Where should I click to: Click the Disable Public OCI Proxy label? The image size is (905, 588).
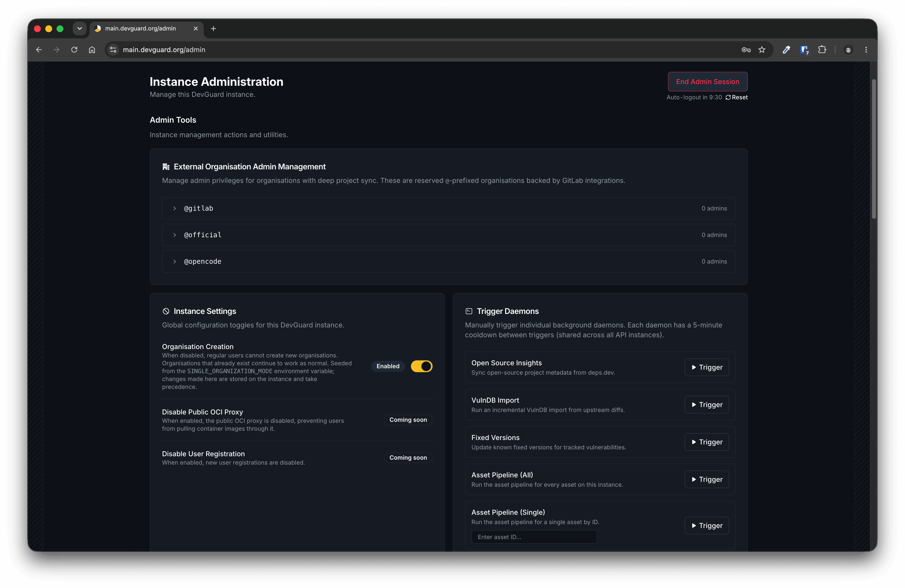202,412
